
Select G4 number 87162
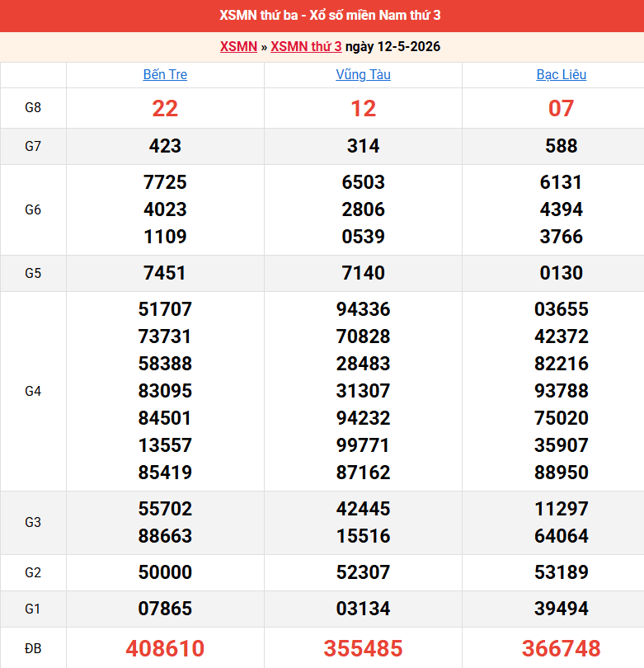(x=363, y=473)
